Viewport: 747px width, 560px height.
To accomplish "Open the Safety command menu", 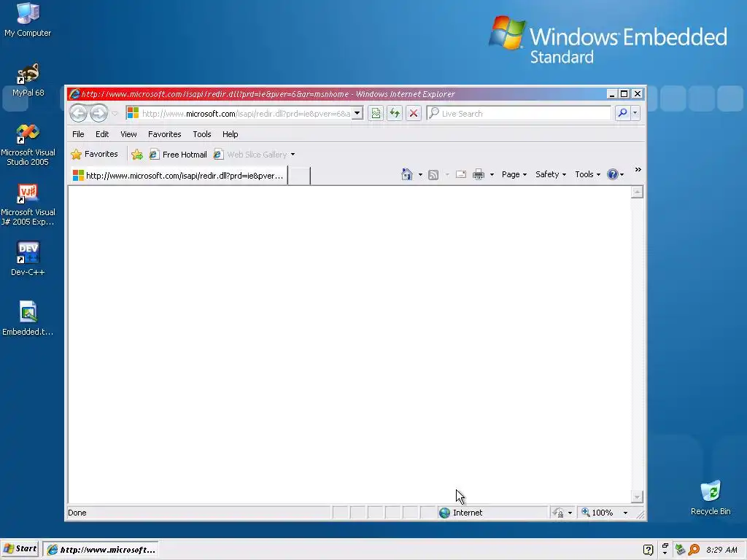I will [x=551, y=174].
